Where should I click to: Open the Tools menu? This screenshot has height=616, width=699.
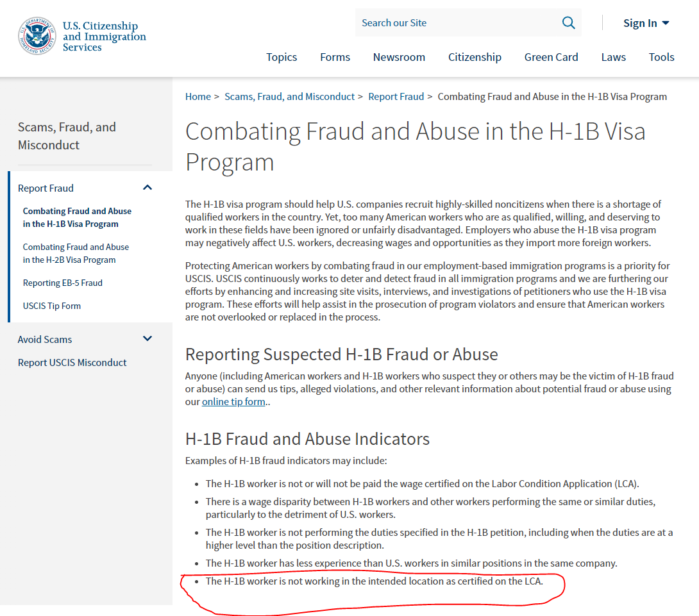pyautogui.click(x=661, y=57)
